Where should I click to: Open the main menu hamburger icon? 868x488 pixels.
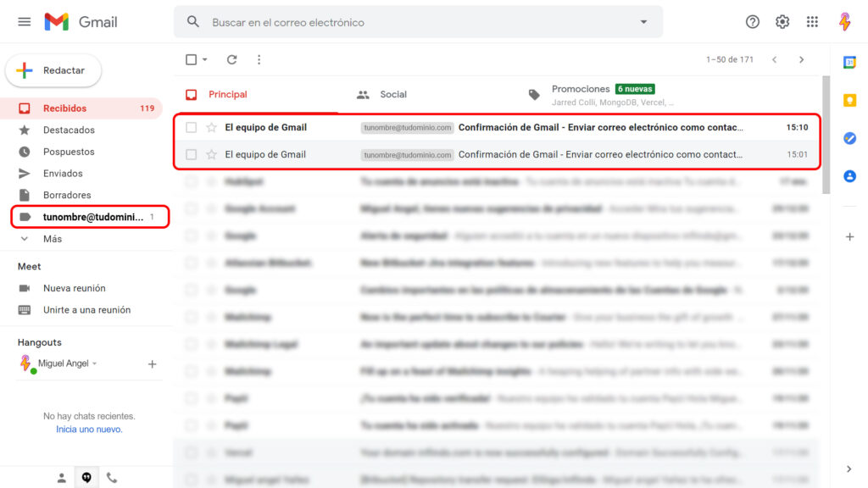[25, 21]
